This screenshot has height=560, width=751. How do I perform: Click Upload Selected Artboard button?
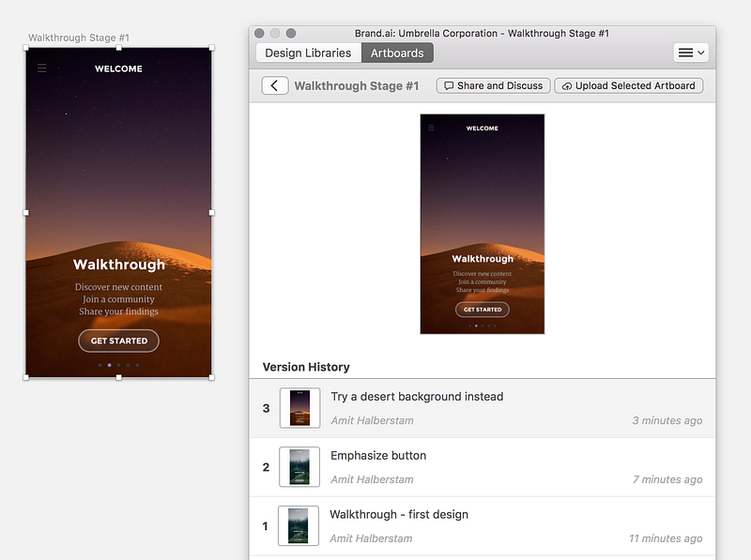pyautogui.click(x=629, y=85)
